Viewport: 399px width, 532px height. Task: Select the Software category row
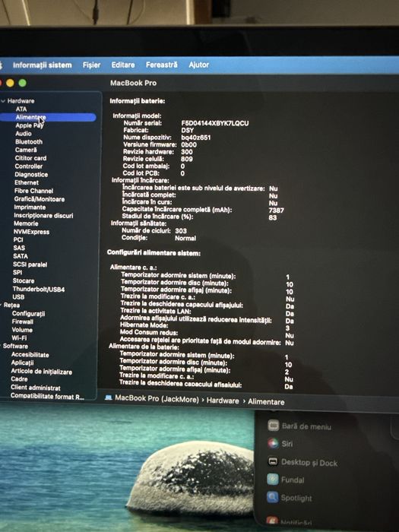(16, 347)
